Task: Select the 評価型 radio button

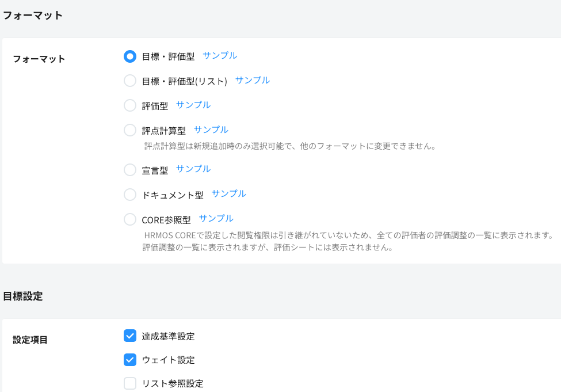Action: pos(130,105)
